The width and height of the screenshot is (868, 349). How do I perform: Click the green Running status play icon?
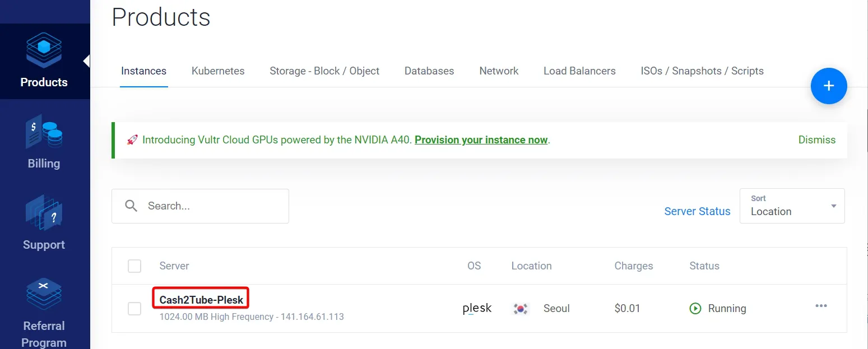click(x=695, y=308)
